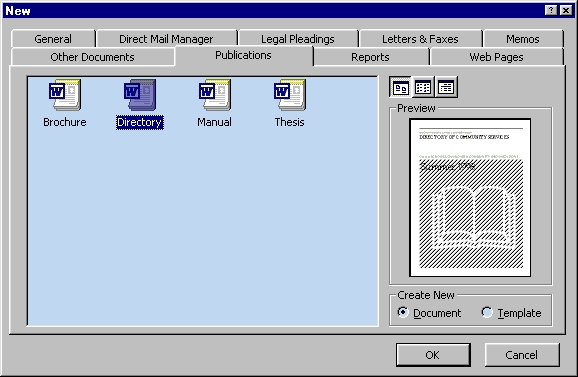
Task: Switch to List view
Action: [x=423, y=87]
